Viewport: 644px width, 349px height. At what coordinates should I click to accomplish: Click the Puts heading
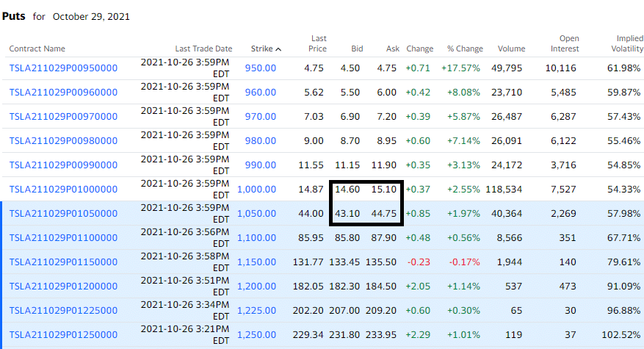(13, 16)
